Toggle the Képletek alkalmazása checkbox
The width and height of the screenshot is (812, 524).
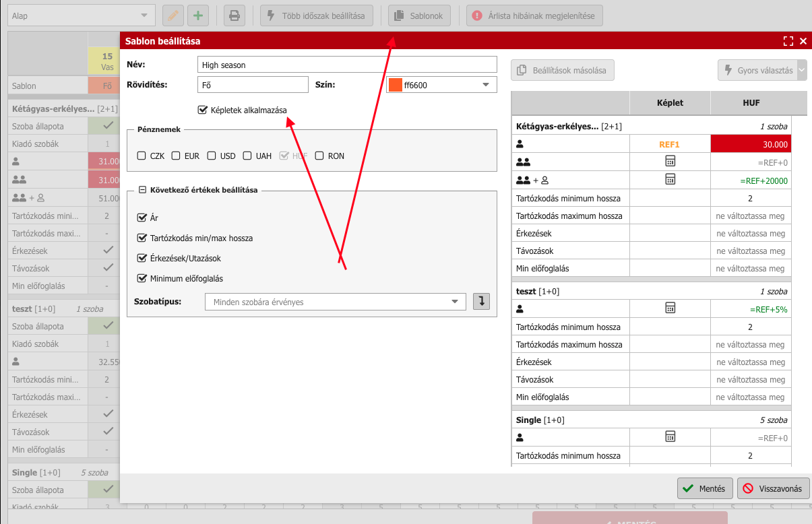(x=202, y=110)
